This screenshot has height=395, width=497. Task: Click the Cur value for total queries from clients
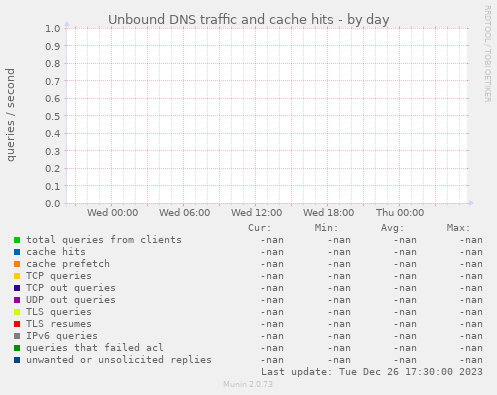[x=272, y=240]
